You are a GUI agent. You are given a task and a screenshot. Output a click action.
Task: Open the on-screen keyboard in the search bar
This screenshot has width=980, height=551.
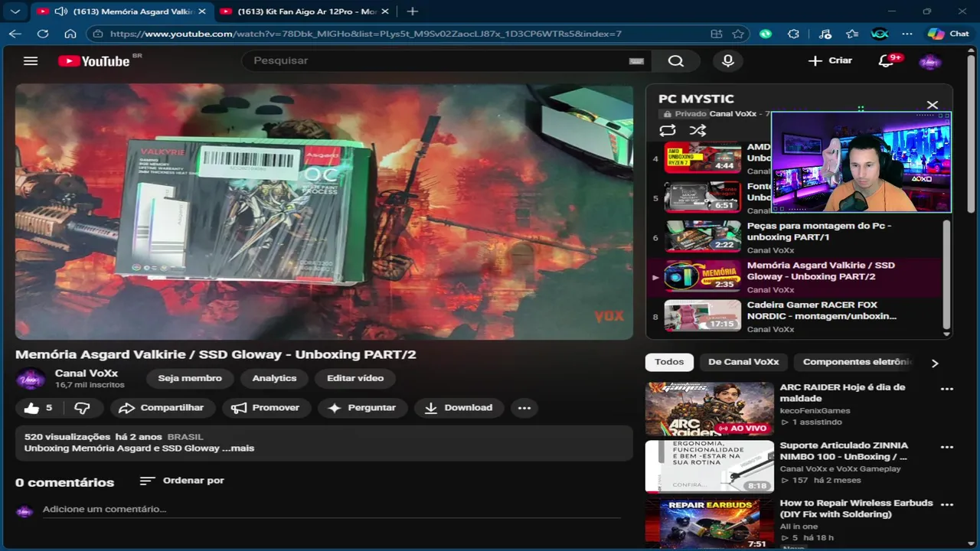pyautogui.click(x=636, y=61)
